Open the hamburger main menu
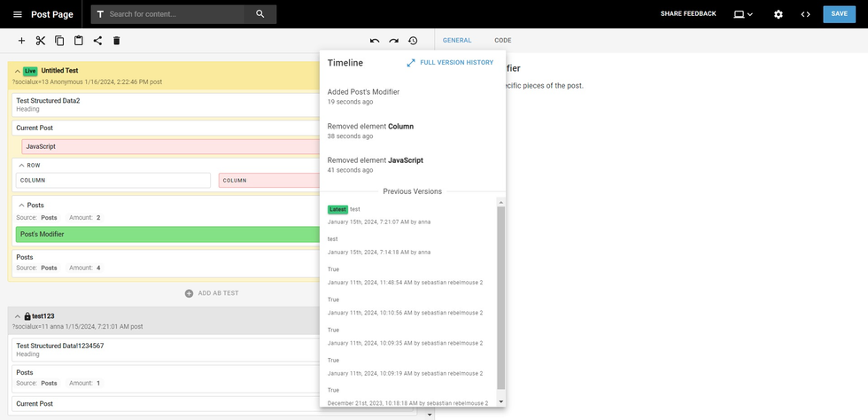This screenshot has height=420, width=868. (17, 14)
